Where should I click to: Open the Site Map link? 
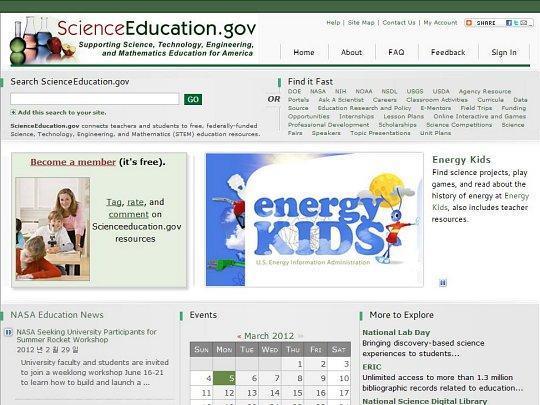click(361, 23)
